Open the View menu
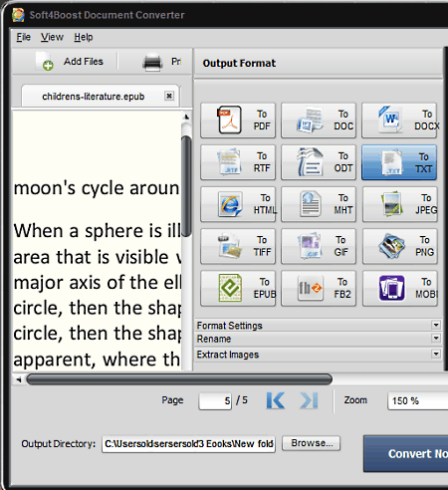The height and width of the screenshot is (490, 448). coord(52,37)
